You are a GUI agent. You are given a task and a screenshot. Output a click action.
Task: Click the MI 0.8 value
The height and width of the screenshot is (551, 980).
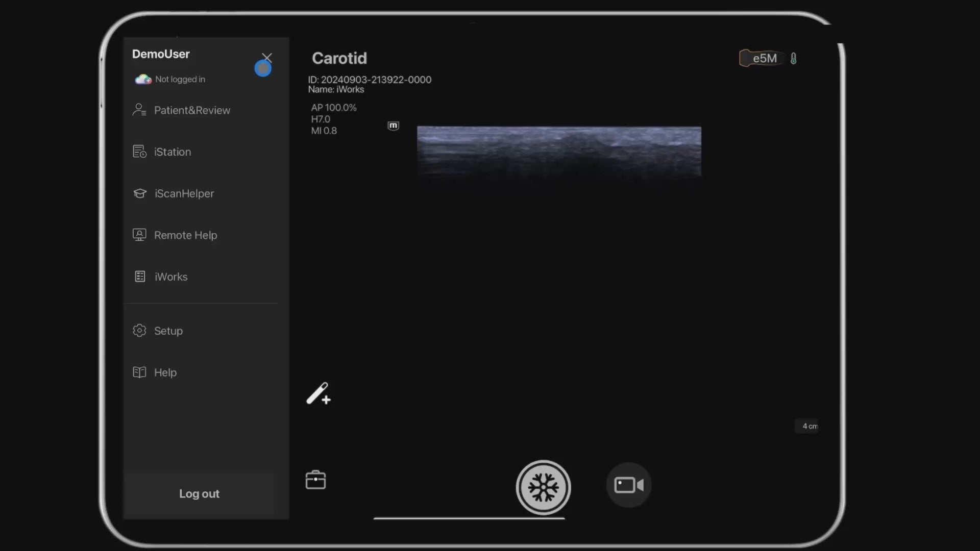point(324,131)
